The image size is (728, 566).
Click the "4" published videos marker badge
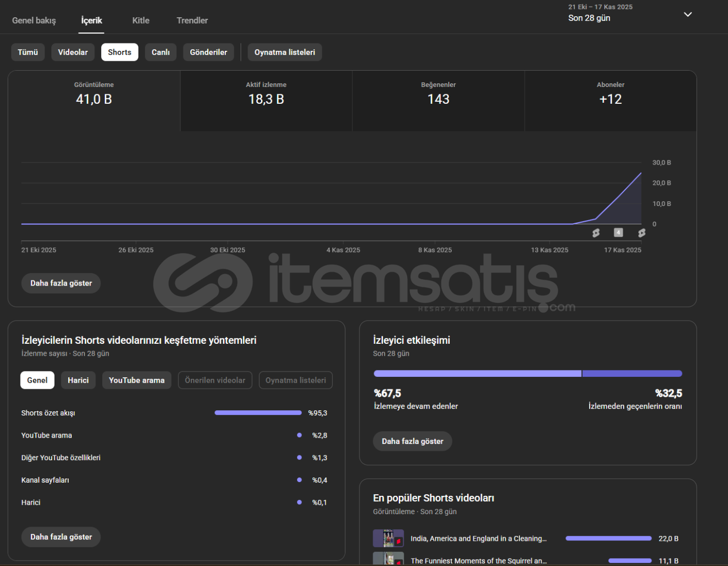coord(618,232)
